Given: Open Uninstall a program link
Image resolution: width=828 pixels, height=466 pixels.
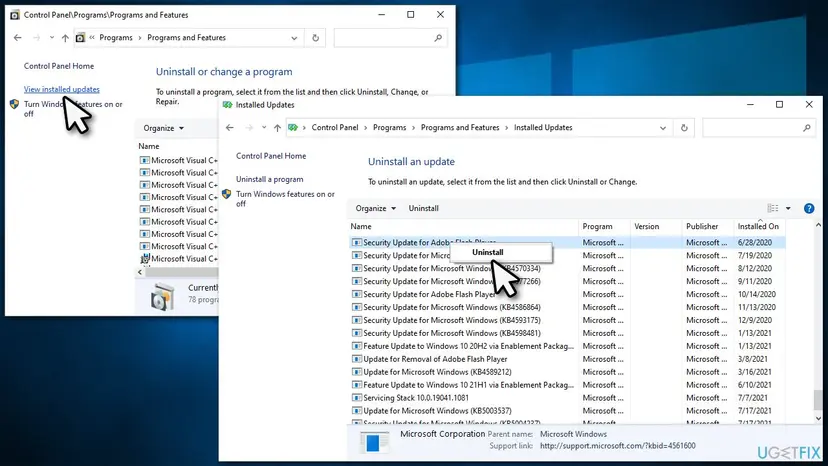Looking at the screenshot, I should click(x=269, y=179).
